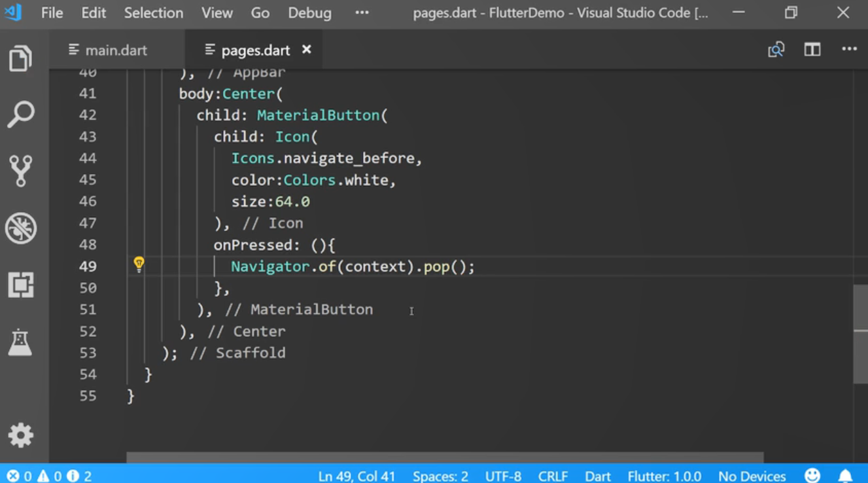Click line number 49 in the gutter
This screenshot has width=868, height=483.
(x=88, y=266)
